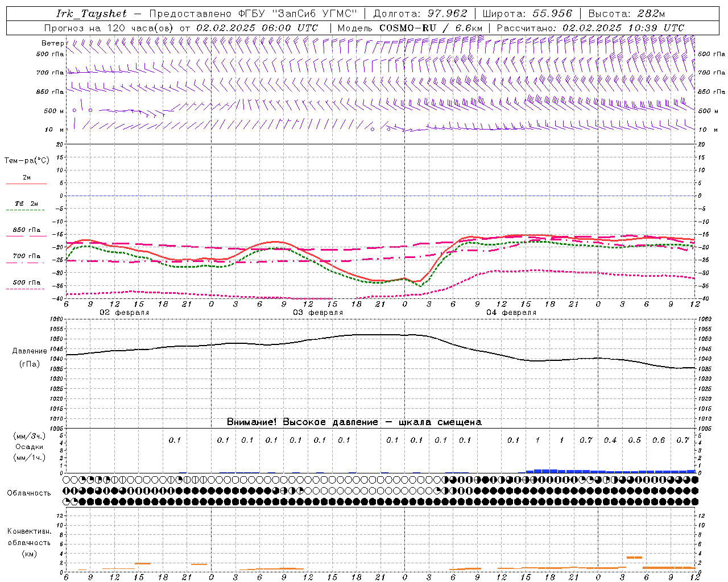Click the date label 03 февраля
728x582 pixels.
coord(318,313)
